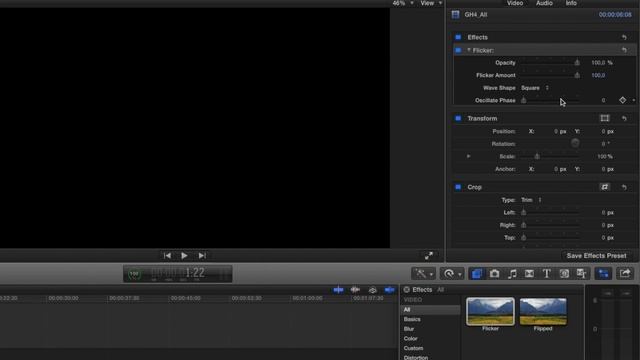Show Transform onscreen controls
The height and width of the screenshot is (360, 640).
(605, 118)
